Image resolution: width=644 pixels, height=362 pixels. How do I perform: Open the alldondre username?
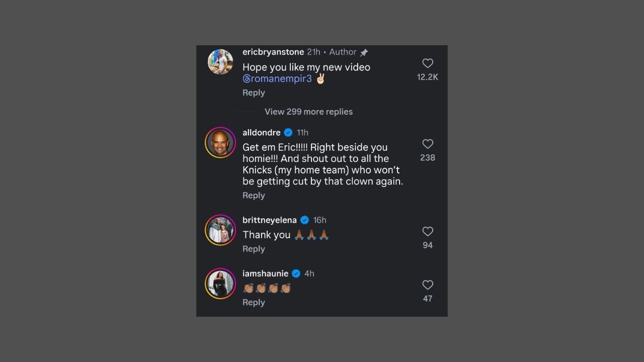point(262,133)
